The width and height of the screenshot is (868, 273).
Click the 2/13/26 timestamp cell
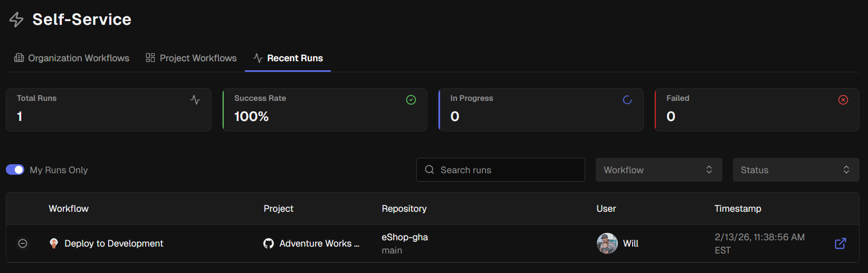click(760, 243)
